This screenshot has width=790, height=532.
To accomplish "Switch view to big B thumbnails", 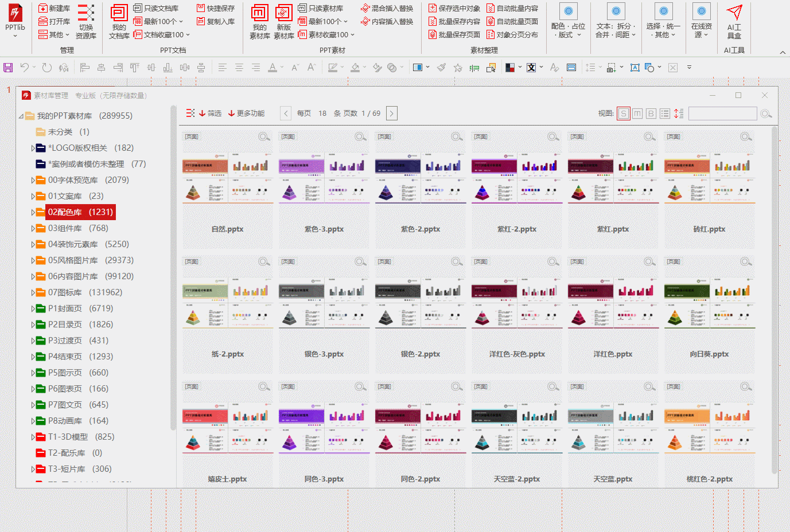I will click(651, 114).
